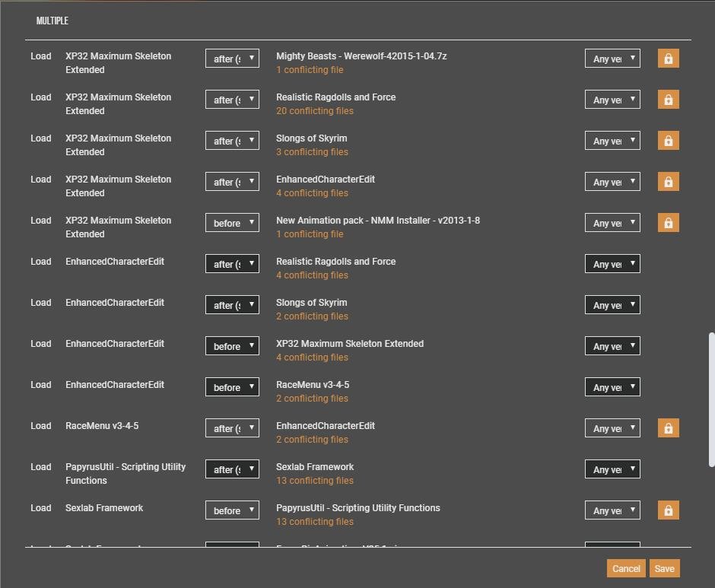Click left-side 'RaceMenu v3-4-5' mod name
715x588 pixels.
point(102,426)
